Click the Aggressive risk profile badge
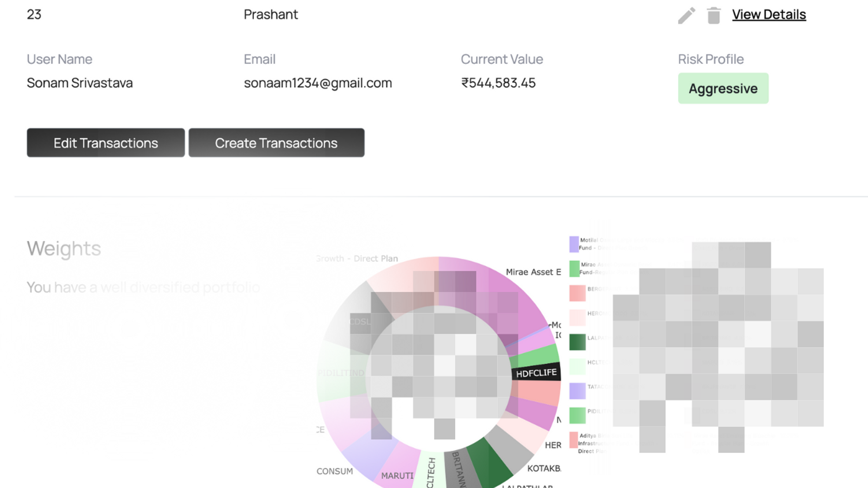 [x=723, y=89]
